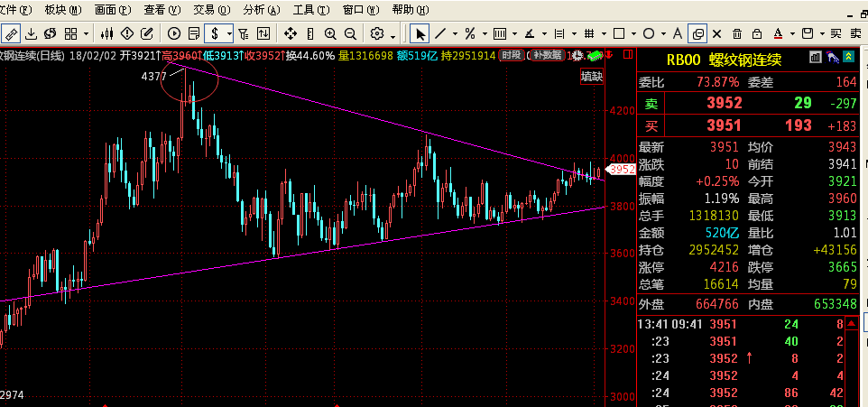Click the 填缺 button on chart

pos(591,77)
